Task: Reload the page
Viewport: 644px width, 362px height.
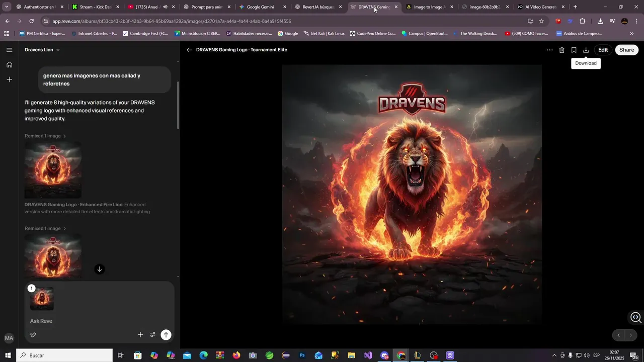Action: coord(31,21)
